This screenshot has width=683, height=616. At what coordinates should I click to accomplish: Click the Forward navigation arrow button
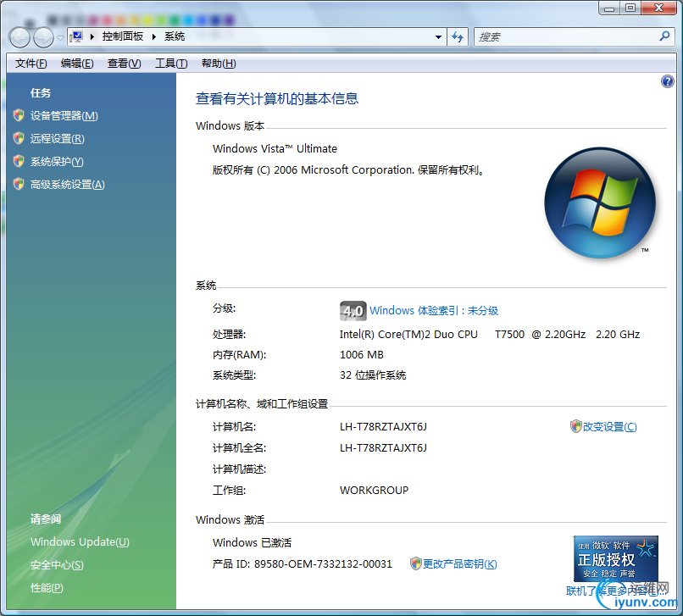[x=43, y=37]
